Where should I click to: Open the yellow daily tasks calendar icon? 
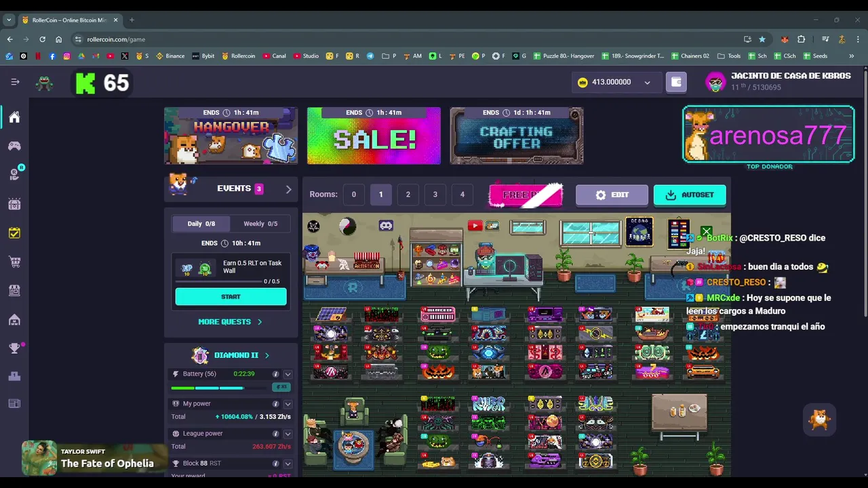14,232
